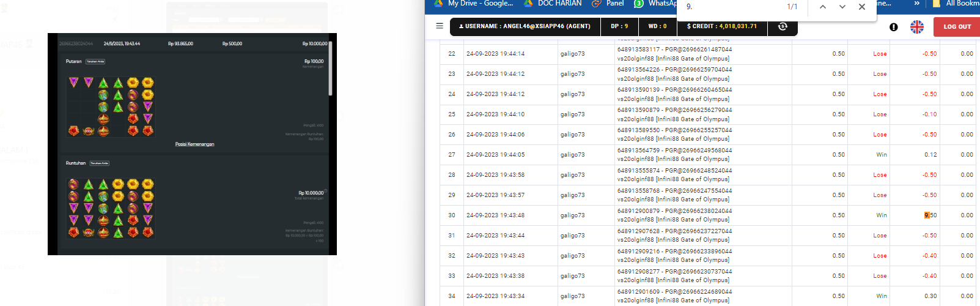Click timestamp 24-09-2023 19:43:57

(495, 195)
